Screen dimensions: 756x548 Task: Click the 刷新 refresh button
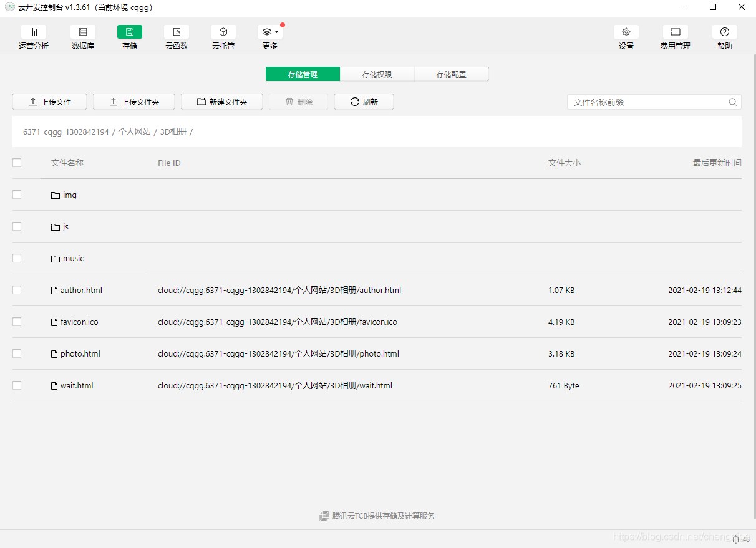pyautogui.click(x=364, y=102)
